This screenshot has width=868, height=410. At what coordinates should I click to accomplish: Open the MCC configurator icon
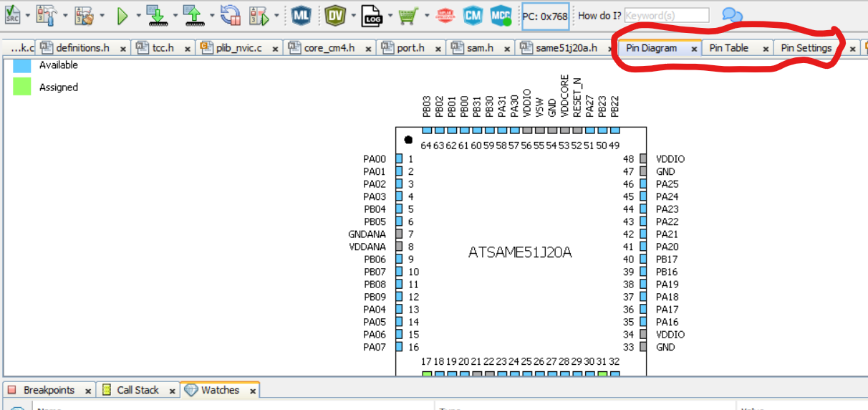pos(501,14)
